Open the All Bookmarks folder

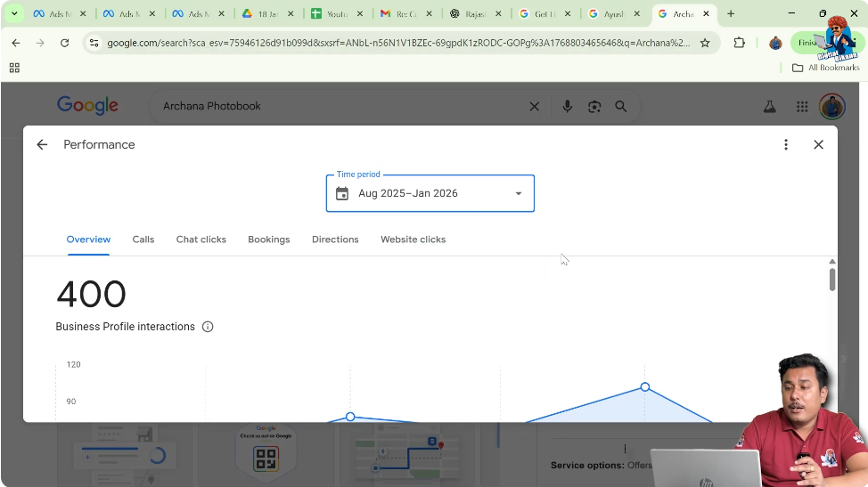826,68
